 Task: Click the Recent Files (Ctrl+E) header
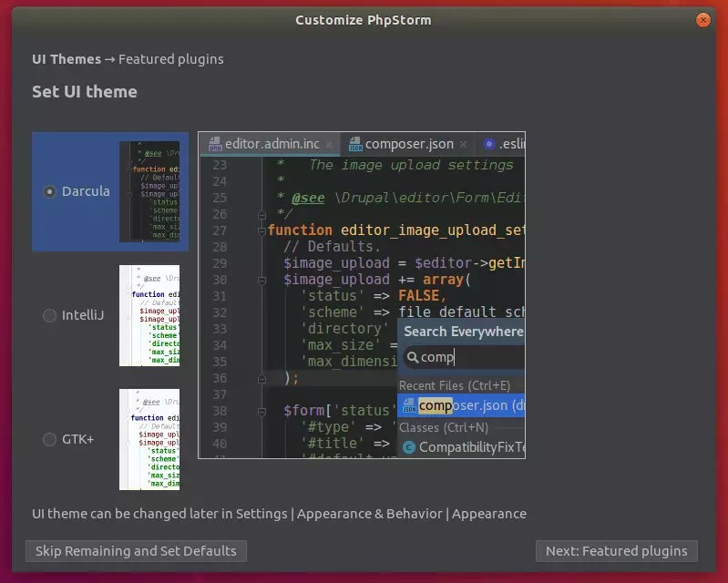pyautogui.click(x=455, y=385)
